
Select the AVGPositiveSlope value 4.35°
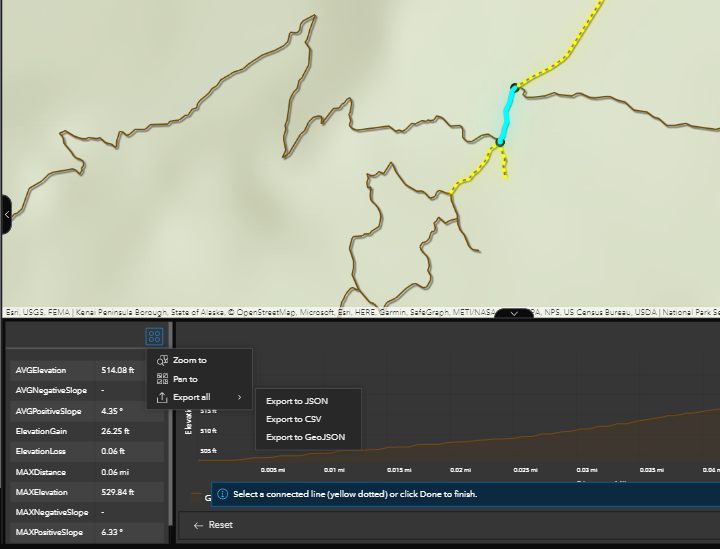(112, 411)
